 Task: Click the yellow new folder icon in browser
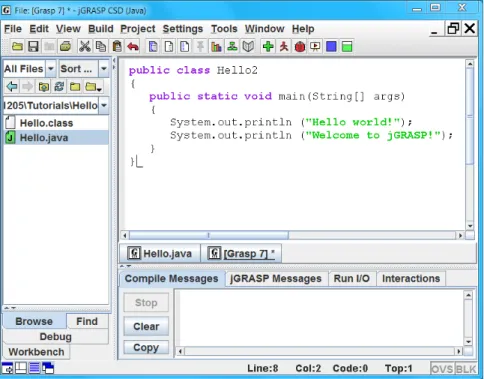(75, 87)
